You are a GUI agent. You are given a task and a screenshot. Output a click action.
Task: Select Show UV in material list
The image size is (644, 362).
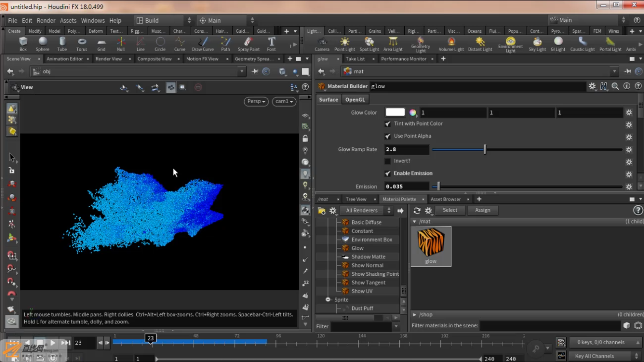(x=362, y=291)
